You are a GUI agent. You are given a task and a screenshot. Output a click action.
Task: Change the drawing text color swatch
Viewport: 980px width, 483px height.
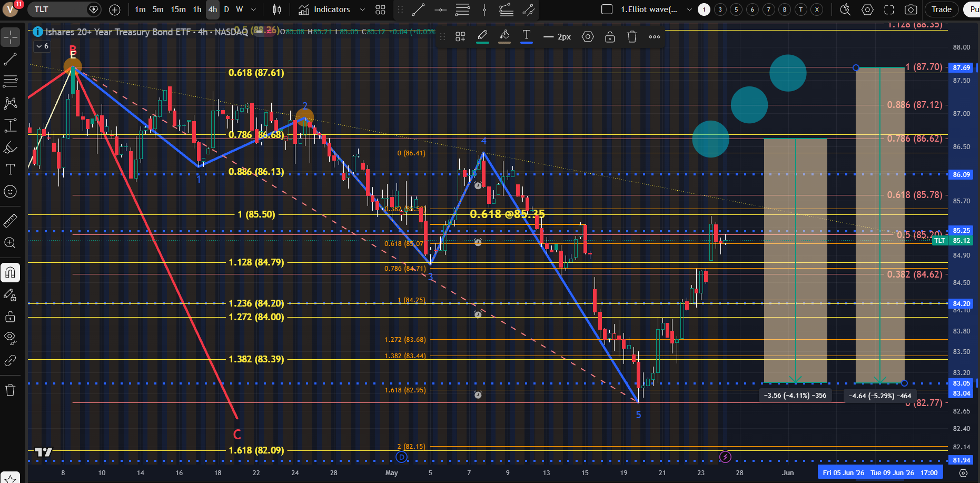[527, 37]
